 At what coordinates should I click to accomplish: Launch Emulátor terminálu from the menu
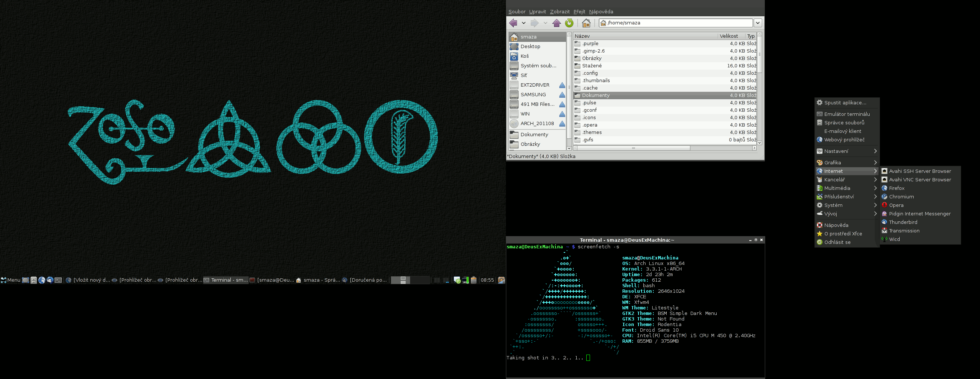(847, 114)
